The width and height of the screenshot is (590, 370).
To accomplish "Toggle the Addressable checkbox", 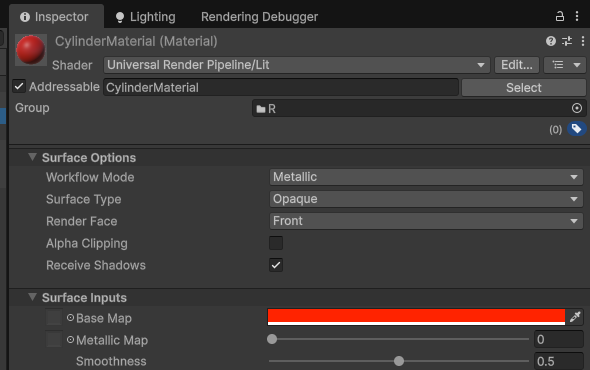I will pyautogui.click(x=19, y=86).
